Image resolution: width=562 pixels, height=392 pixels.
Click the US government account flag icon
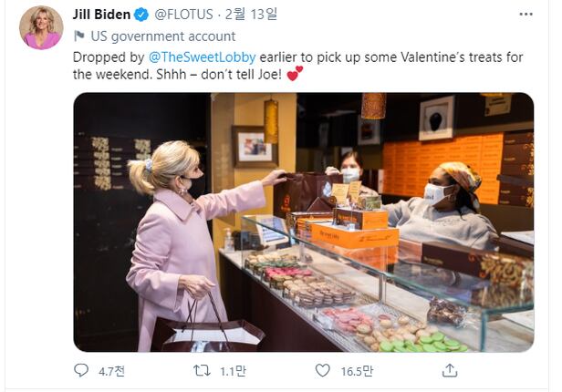[79, 36]
